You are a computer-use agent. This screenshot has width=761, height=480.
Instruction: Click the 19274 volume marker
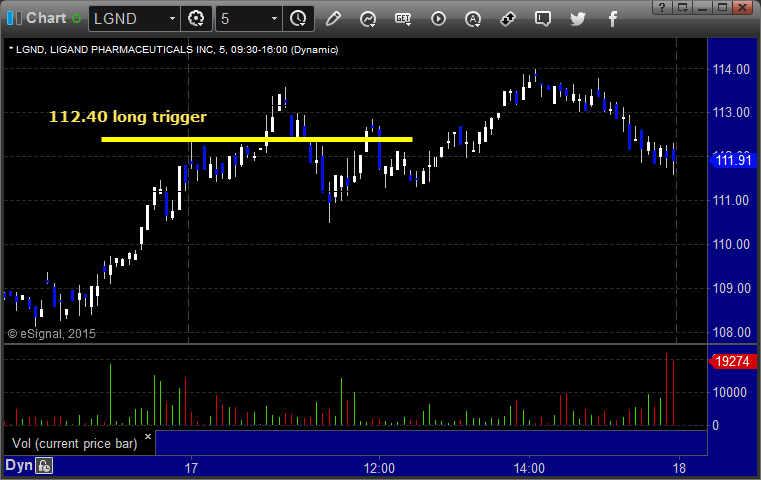tap(733, 361)
